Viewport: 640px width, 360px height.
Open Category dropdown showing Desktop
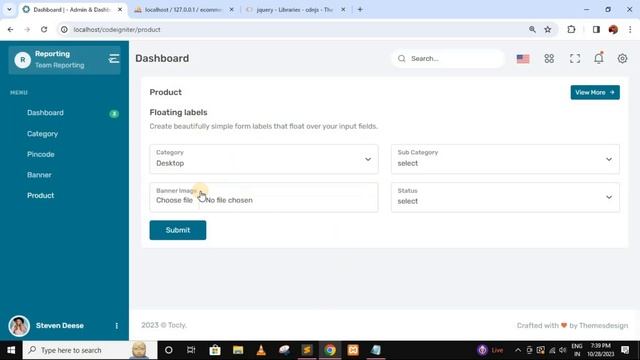click(264, 159)
